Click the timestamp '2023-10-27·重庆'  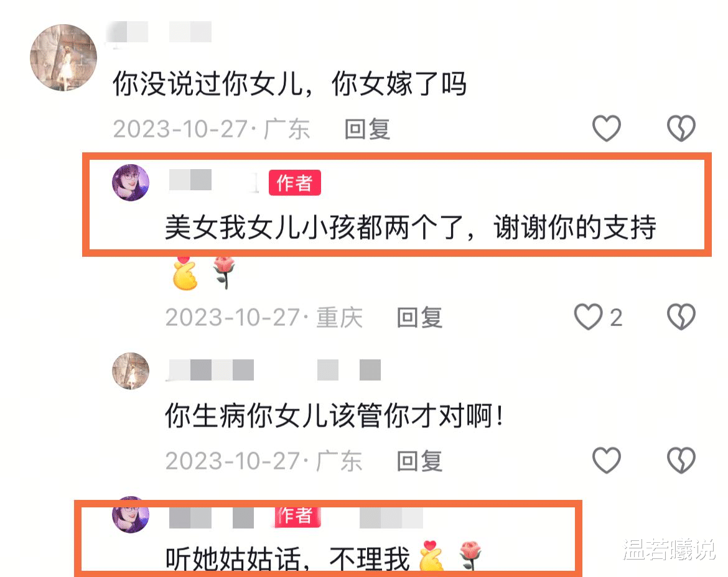pyautogui.click(x=264, y=318)
